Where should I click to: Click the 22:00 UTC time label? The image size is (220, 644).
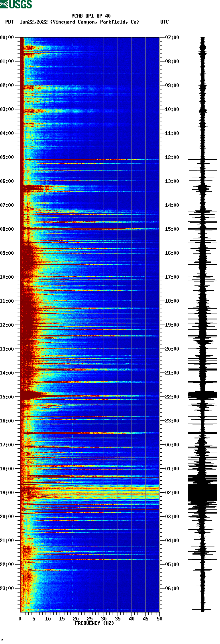click(172, 397)
